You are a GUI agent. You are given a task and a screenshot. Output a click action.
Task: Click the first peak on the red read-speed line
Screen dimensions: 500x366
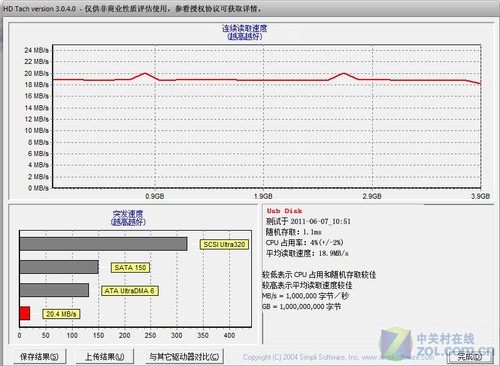pyautogui.click(x=145, y=73)
